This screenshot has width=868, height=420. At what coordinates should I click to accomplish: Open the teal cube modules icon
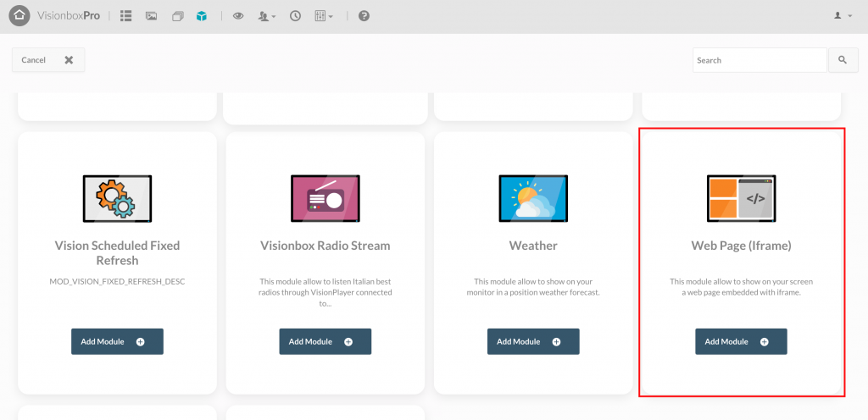tap(202, 16)
